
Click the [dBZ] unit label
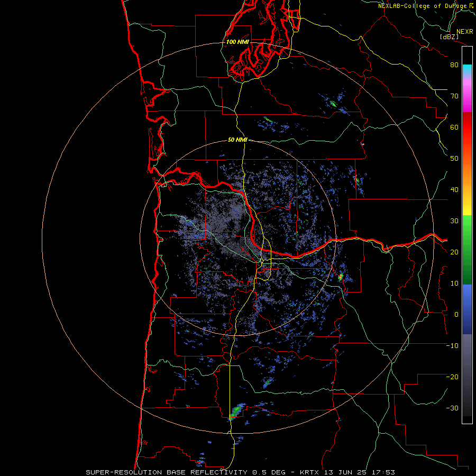click(x=450, y=36)
